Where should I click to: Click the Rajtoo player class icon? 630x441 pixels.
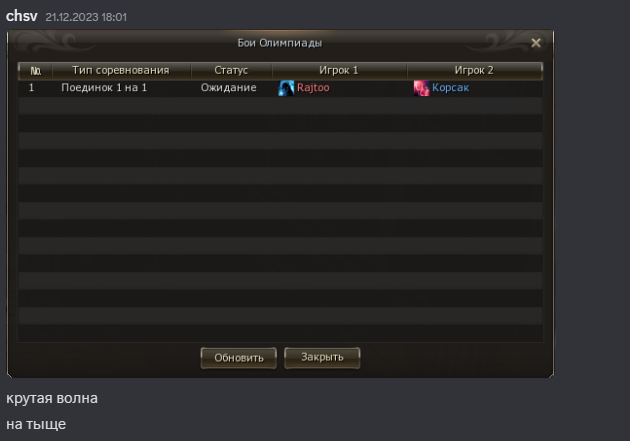[286, 88]
